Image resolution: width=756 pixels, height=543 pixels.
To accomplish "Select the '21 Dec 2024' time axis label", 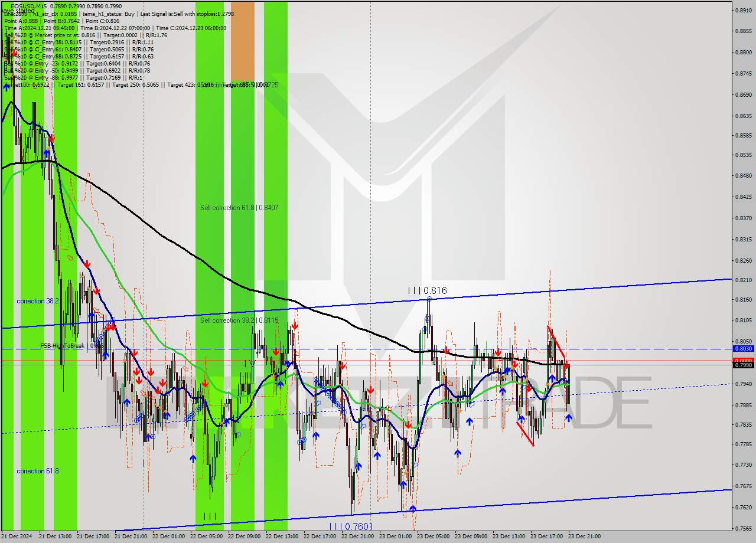I will (x=17, y=537).
